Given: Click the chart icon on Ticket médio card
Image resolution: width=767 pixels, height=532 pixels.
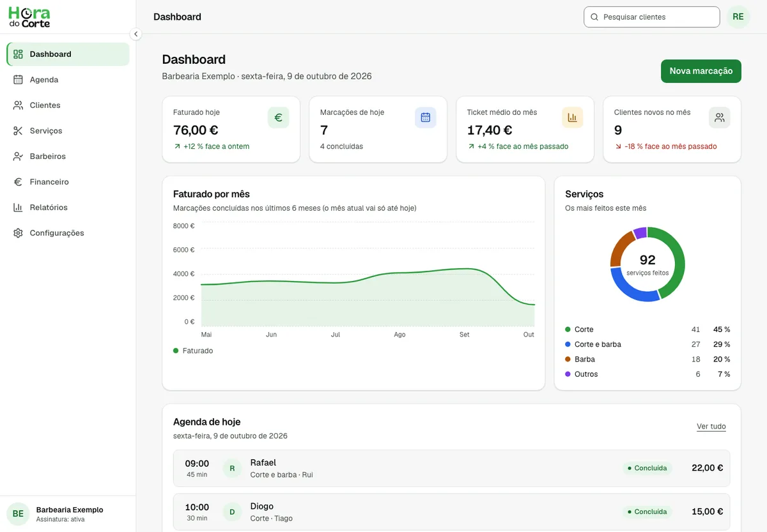Looking at the screenshot, I should pos(573,118).
